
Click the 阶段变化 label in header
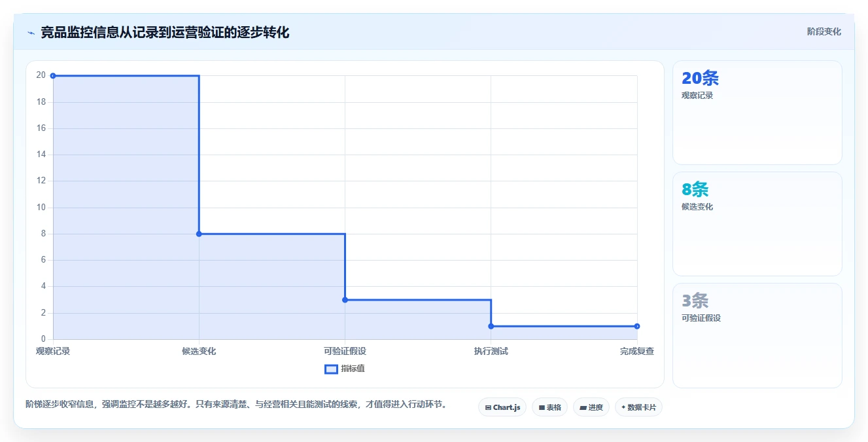[x=824, y=31]
